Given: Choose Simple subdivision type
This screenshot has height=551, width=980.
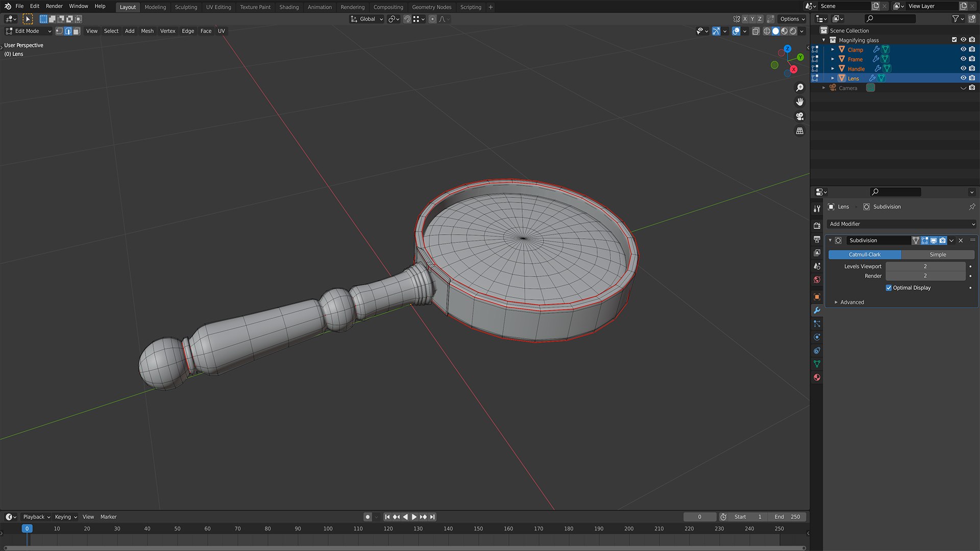Looking at the screenshot, I should (938, 255).
